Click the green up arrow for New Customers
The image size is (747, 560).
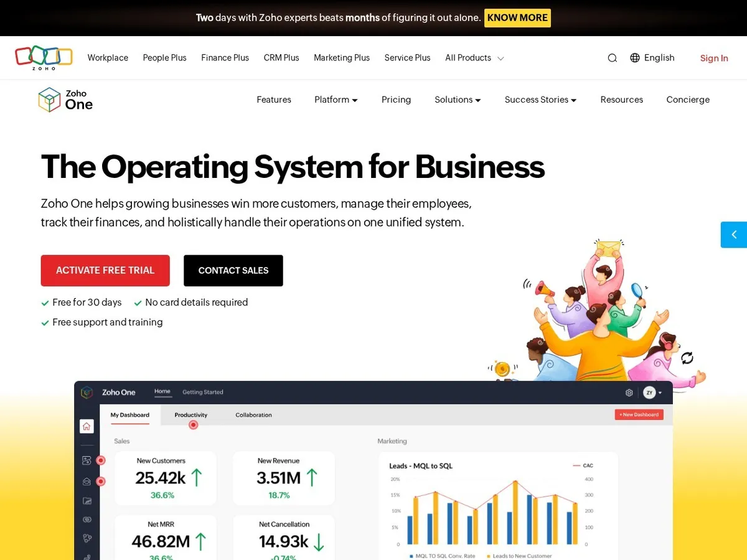coord(197,477)
